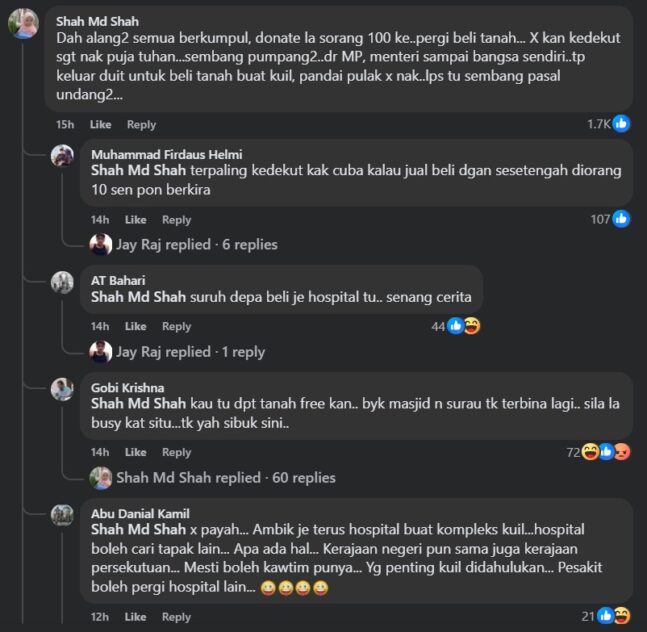This screenshot has height=632, width=647.
Task: View the 1.7K reactions on Shah's comment
Action: point(608,124)
